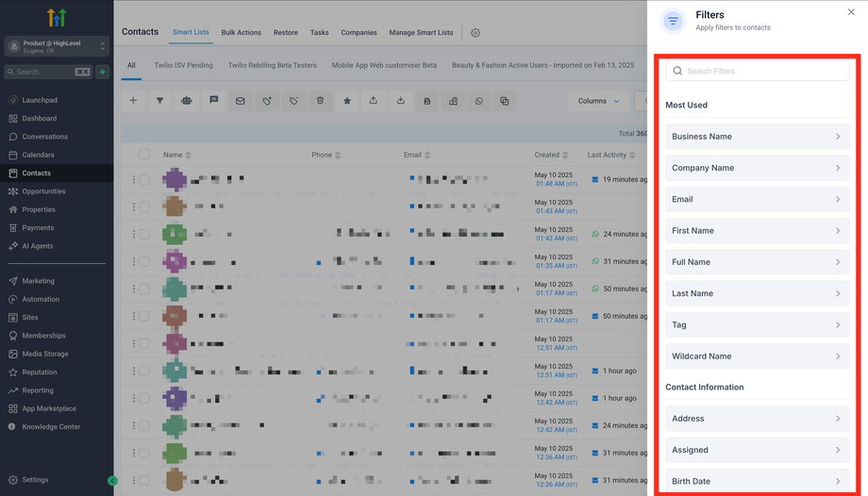Screen dimensions: 868x496
Task: Open Opportunities in the sidebar
Action: [x=43, y=191]
